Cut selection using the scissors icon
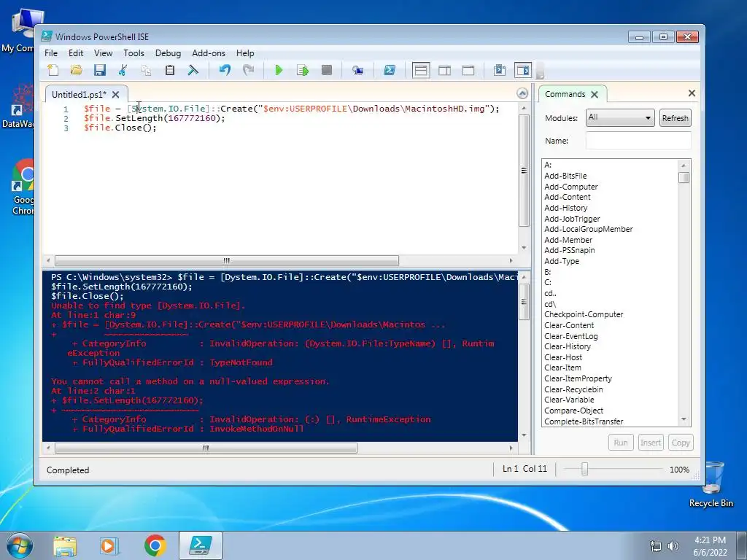 pyautogui.click(x=123, y=71)
